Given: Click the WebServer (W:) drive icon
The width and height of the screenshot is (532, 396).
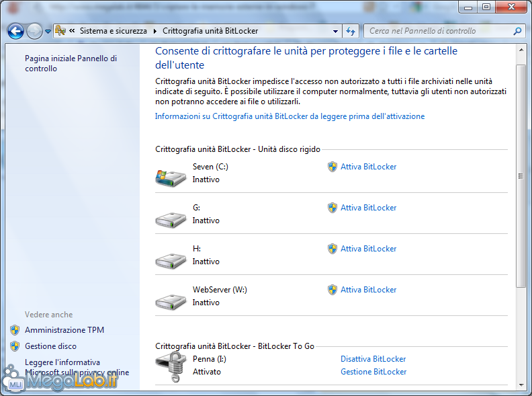Looking at the screenshot, I should coord(171,302).
